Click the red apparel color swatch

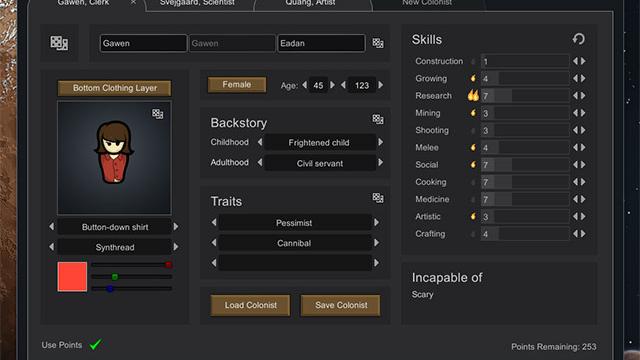click(x=72, y=277)
